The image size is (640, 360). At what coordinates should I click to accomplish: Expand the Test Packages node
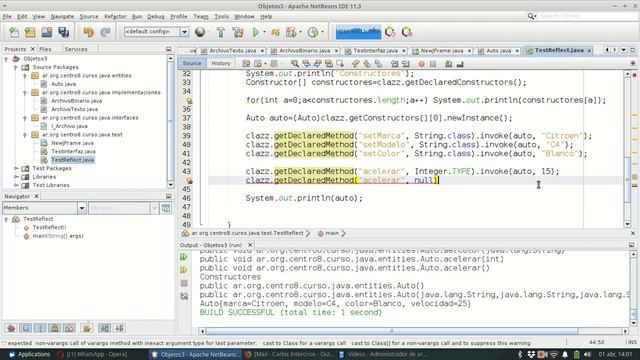(x=16, y=168)
